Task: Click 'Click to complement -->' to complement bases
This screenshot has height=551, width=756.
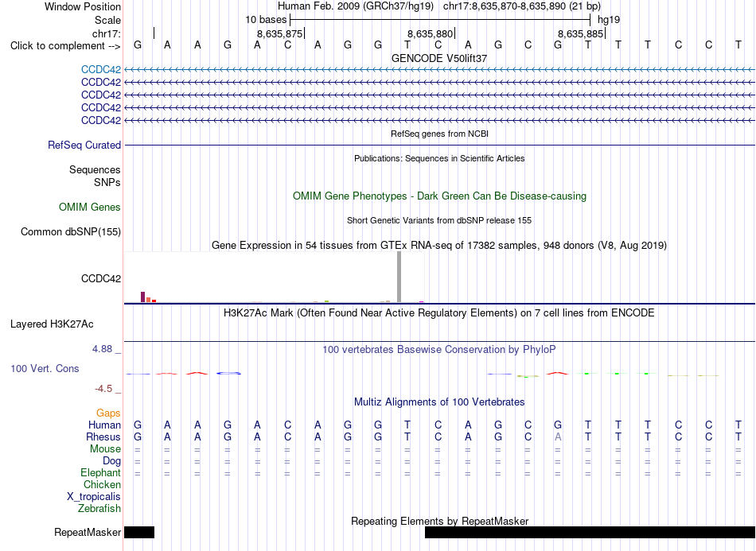Action: click(x=65, y=46)
